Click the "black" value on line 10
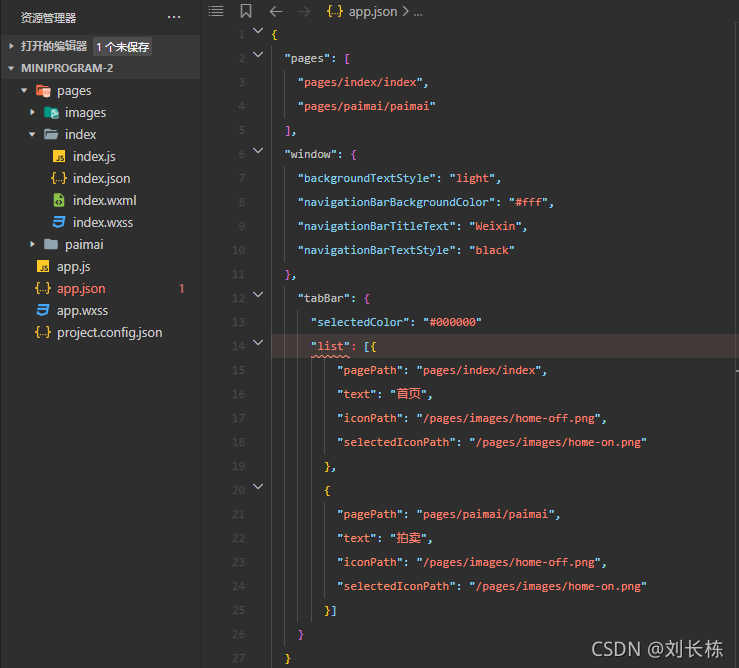This screenshot has height=668, width=739. (492, 250)
